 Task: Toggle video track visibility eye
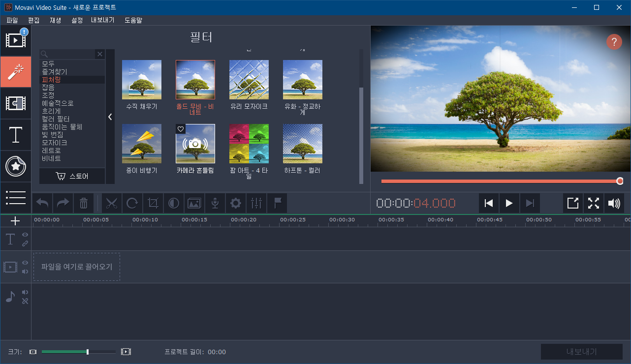[25, 263]
